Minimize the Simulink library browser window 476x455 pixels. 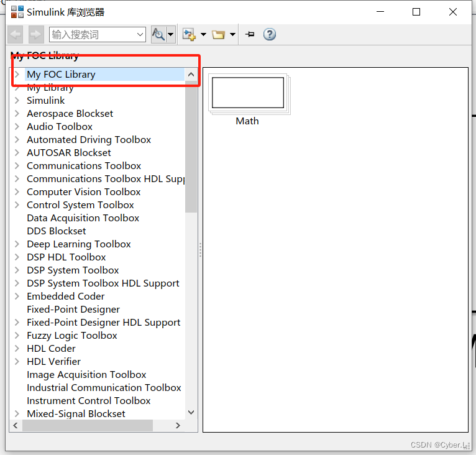pyautogui.click(x=380, y=12)
